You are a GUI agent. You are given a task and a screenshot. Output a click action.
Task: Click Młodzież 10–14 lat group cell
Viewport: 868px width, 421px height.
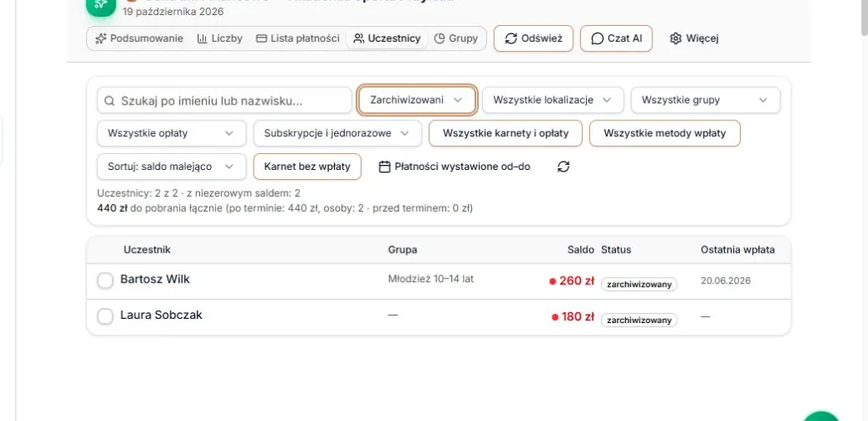(431, 279)
